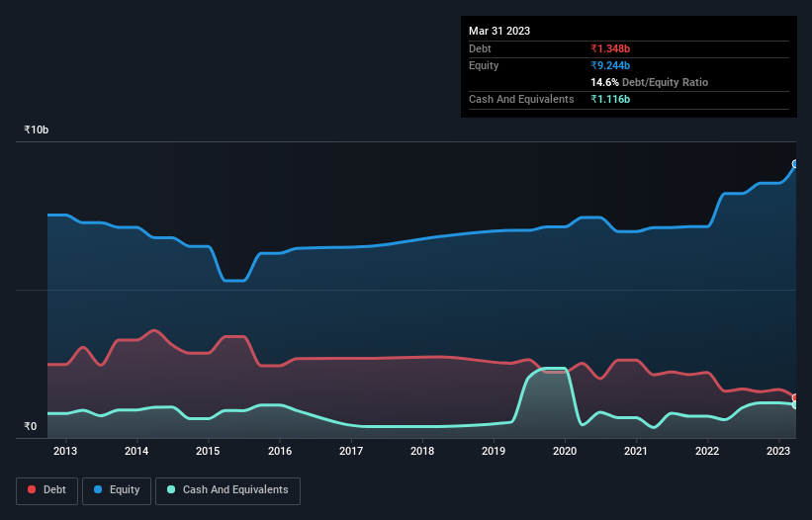Toggle Cash And Equivalents legend button
Image resolution: width=812 pixels, height=520 pixels.
coord(227,490)
